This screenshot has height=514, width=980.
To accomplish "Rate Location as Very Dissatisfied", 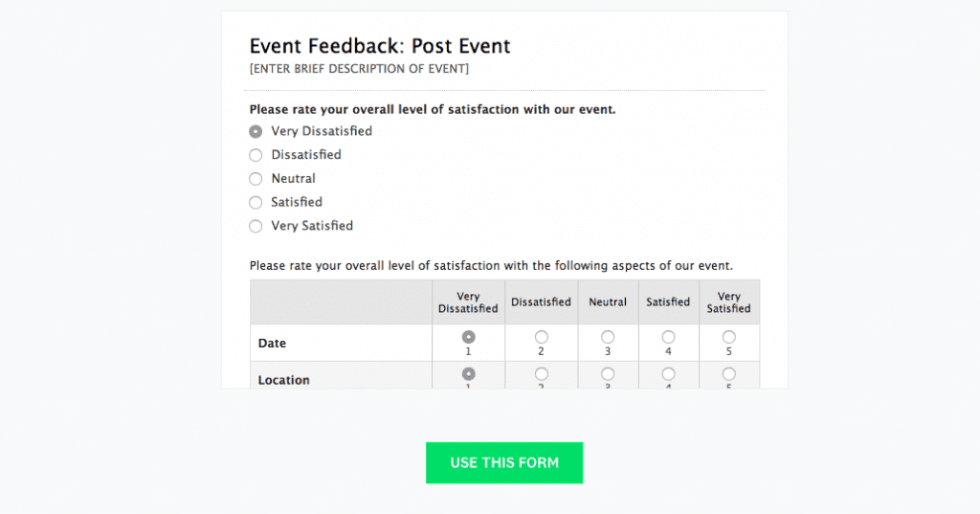I will [x=468, y=374].
